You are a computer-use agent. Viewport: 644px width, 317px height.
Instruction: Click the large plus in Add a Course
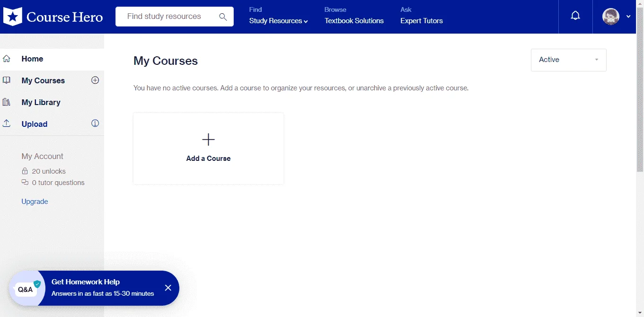coord(208,140)
